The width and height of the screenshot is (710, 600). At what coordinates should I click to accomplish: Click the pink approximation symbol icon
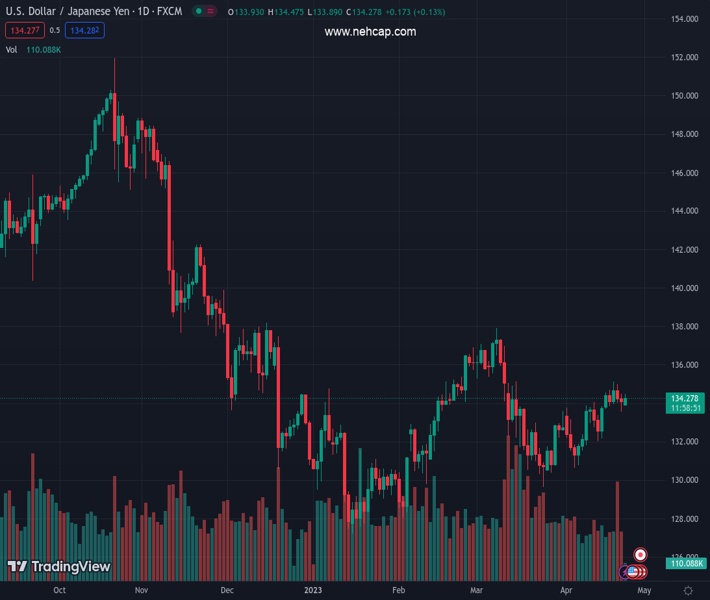pos(211,11)
